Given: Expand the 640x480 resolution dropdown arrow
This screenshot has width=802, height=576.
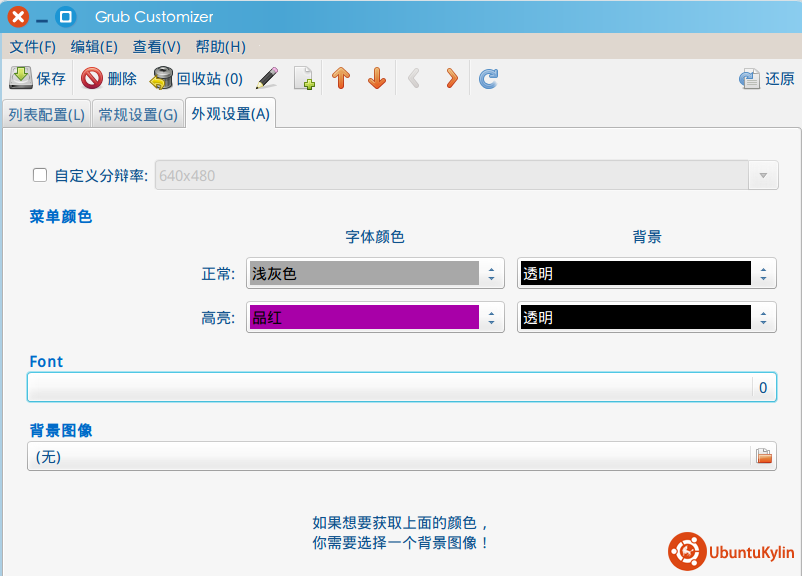Looking at the screenshot, I should point(764,175).
